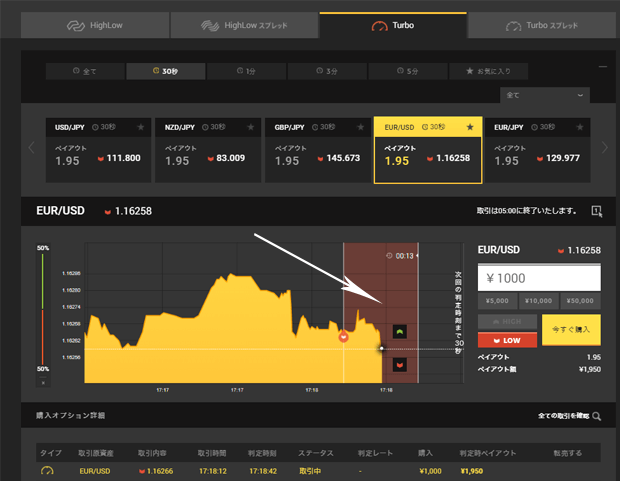620x481 pixels.
Task: Show お気に入り favorites filter
Action: 488,71
